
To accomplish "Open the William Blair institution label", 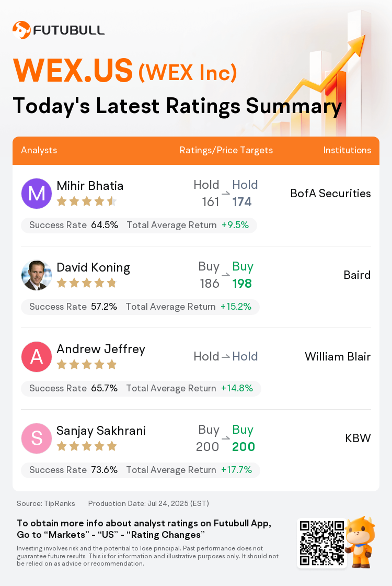I will click(x=338, y=356).
